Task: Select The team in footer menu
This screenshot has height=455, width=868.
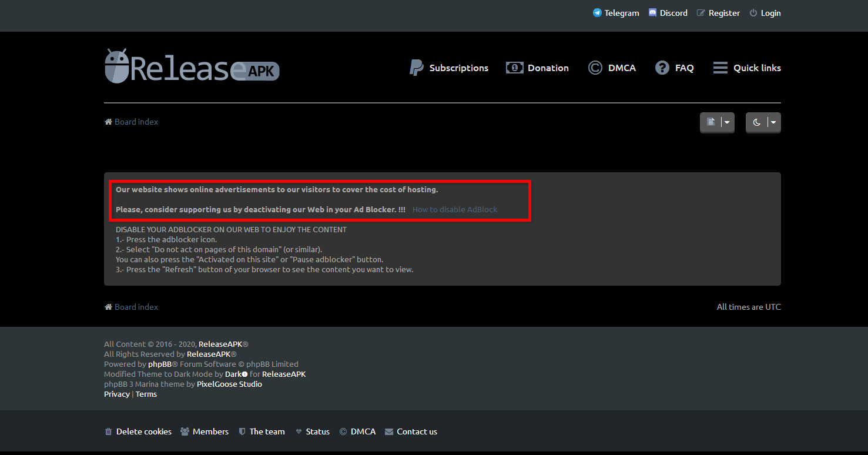Action: pyautogui.click(x=262, y=431)
